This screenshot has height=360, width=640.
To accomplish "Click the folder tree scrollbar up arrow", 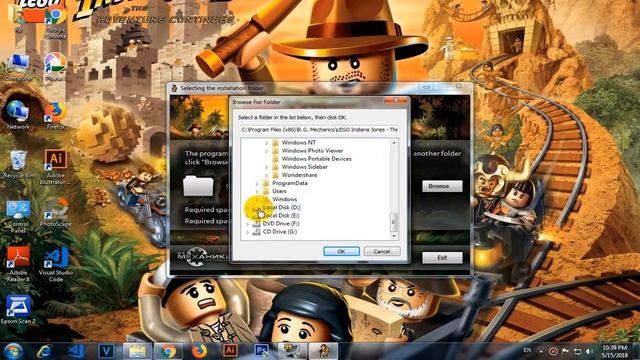I will [394, 142].
